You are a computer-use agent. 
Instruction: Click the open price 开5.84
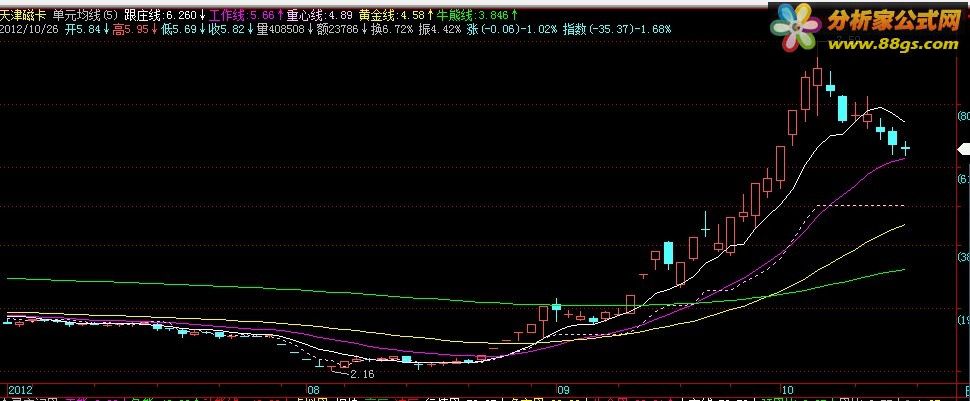coord(84,29)
